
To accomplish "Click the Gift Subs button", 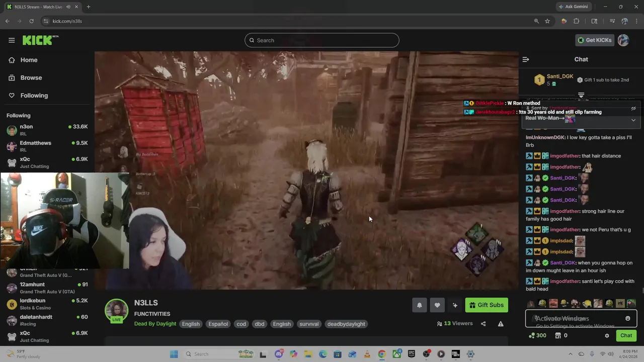I will (x=487, y=305).
